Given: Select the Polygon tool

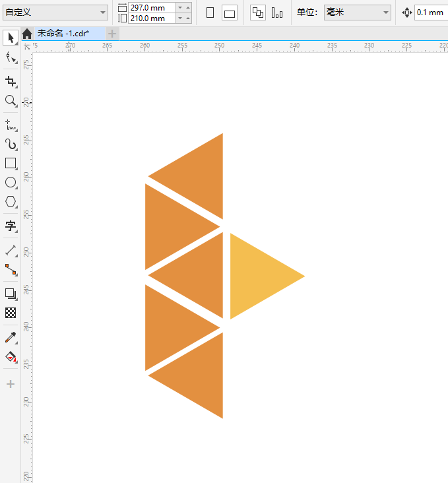Looking at the screenshot, I should [11, 201].
